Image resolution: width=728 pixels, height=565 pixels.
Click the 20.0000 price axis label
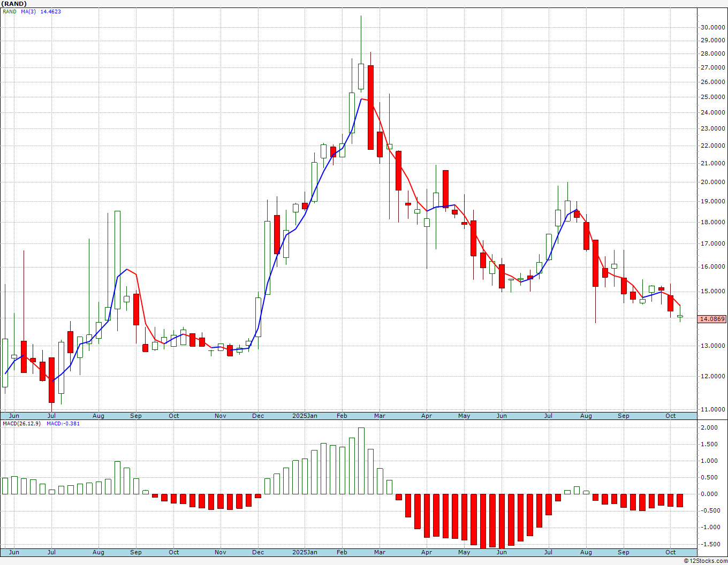pyautogui.click(x=712, y=182)
